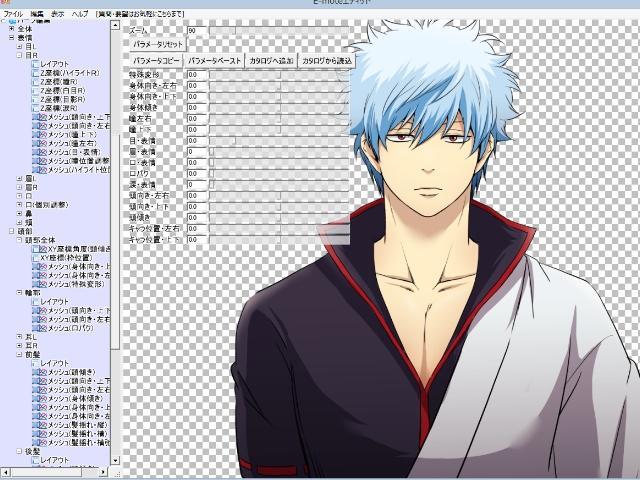Click the メッシュ(髪揺れ・横) mesh icon
The height and width of the screenshot is (480, 640).
[x=40, y=434]
